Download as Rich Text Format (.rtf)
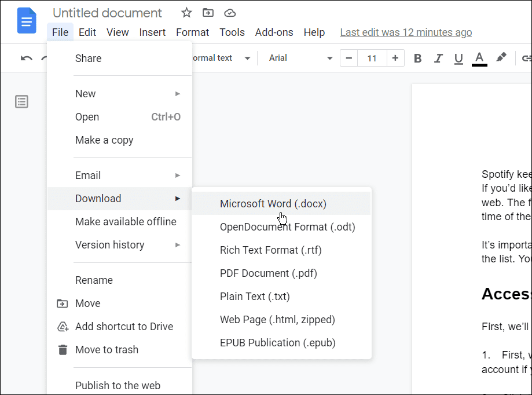 [x=281, y=250]
